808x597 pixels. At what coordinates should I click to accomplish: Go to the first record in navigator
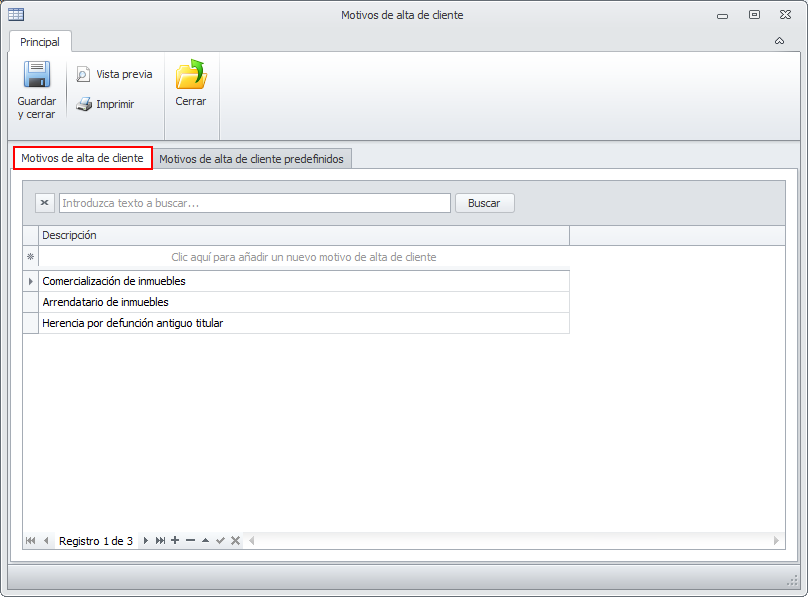(x=30, y=540)
